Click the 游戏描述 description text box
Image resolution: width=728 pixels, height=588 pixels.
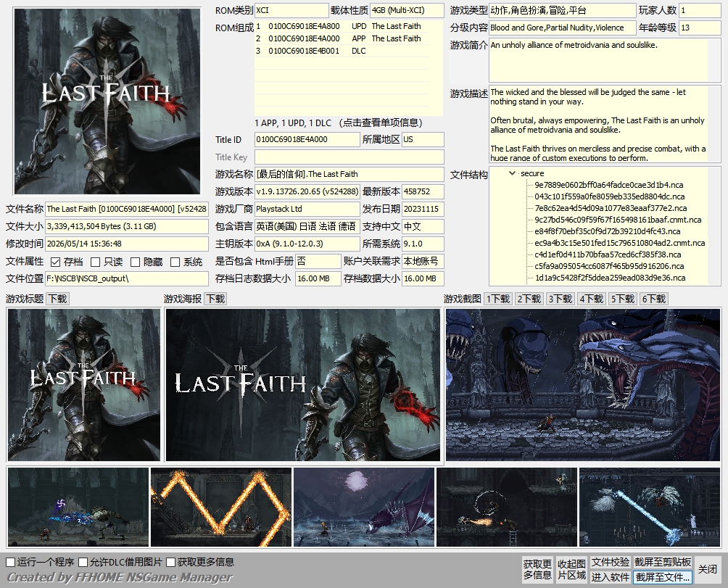(605, 123)
